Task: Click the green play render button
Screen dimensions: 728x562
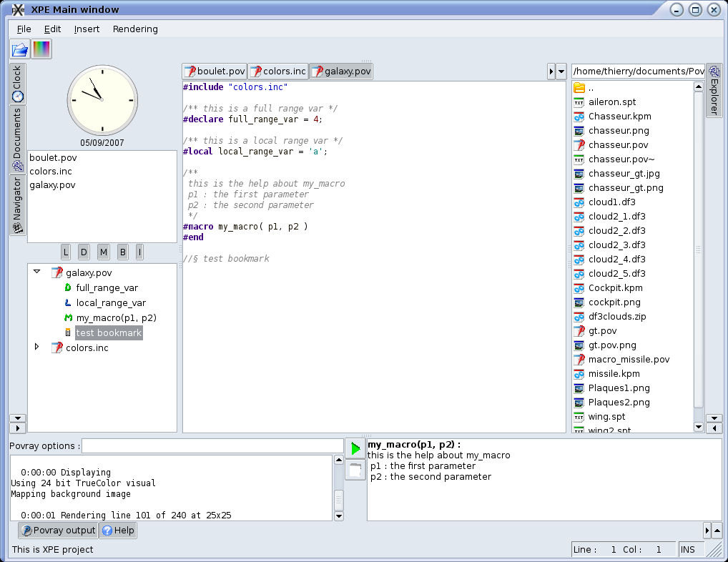Action: [355, 448]
